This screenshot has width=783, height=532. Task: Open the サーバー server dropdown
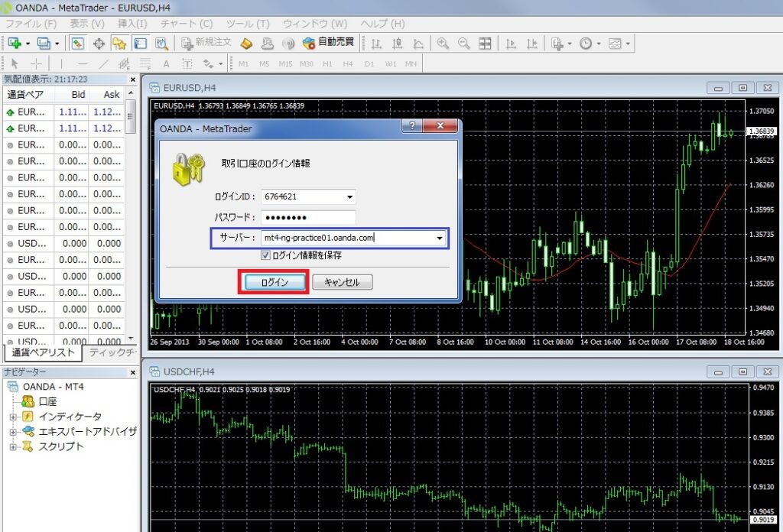(x=440, y=238)
